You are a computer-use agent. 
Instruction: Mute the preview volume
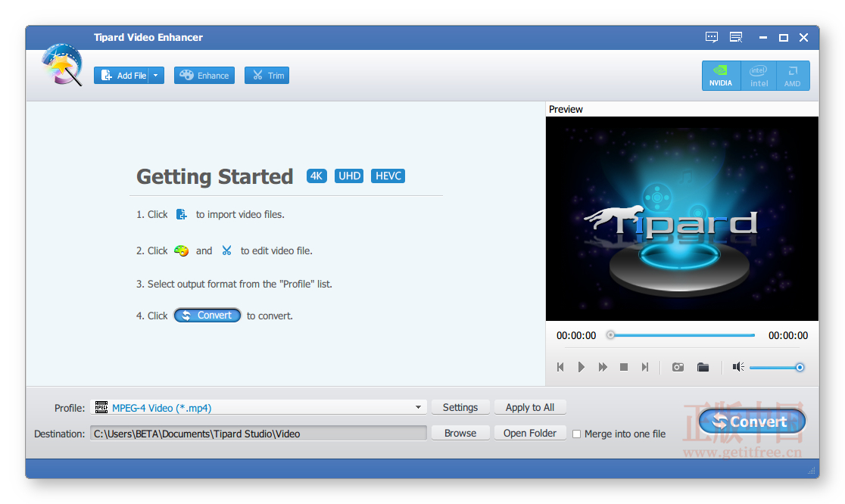click(738, 367)
